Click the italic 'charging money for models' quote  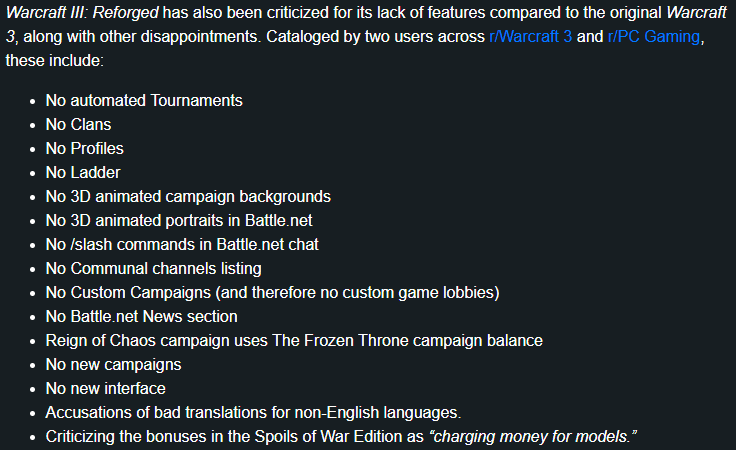[533, 436]
